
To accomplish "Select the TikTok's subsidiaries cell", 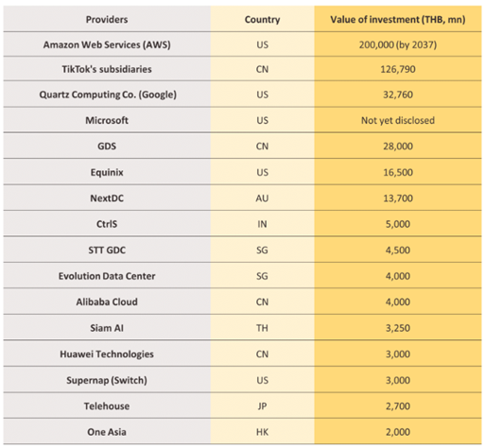I will click(x=107, y=69).
